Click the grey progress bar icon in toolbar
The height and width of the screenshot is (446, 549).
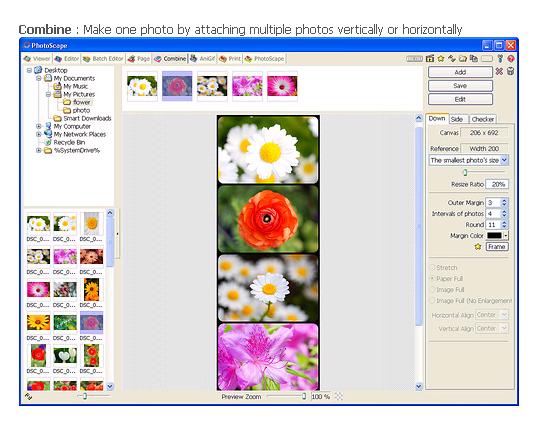coord(415,59)
